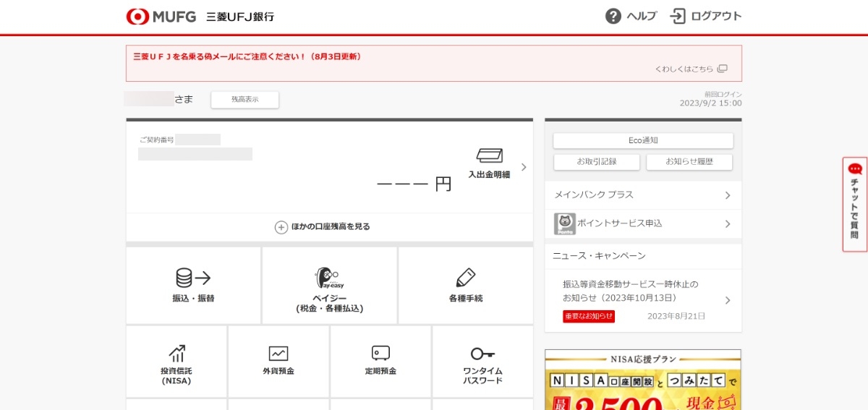Click the 三菱UFJ銀行 name text in header

click(240, 17)
